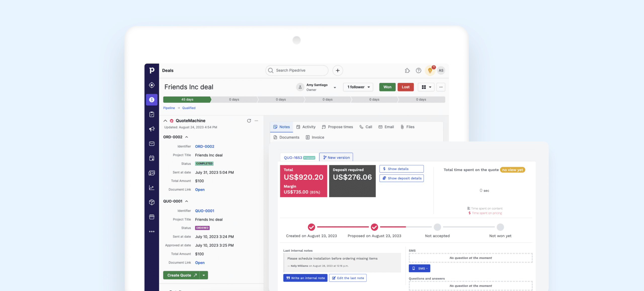This screenshot has height=291, width=644.
Task: Open the AS user avatar menu
Action: 441,70
